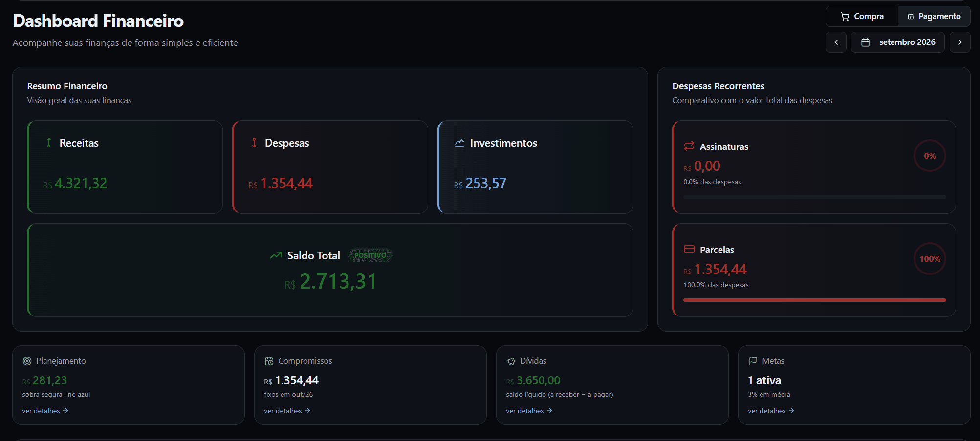This screenshot has height=441, width=980.
Task: Open the setembro 2026 date picker
Action: [898, 42]
